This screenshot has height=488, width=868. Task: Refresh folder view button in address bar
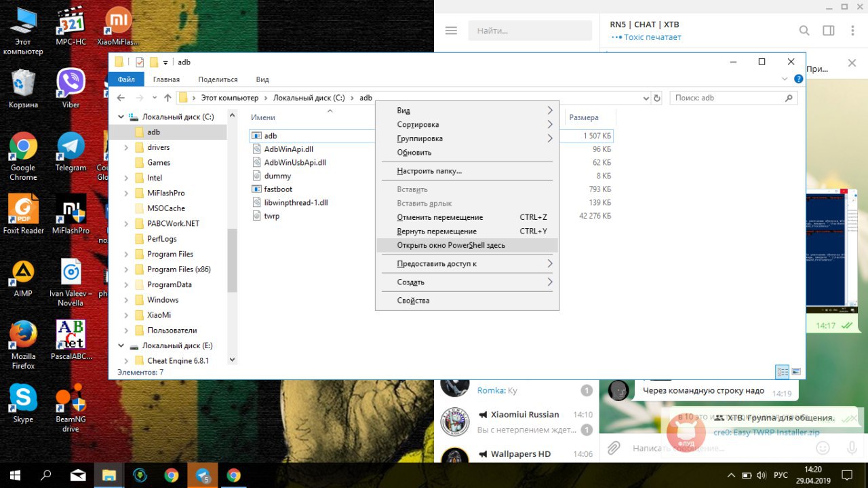click(x=656, y=98)
